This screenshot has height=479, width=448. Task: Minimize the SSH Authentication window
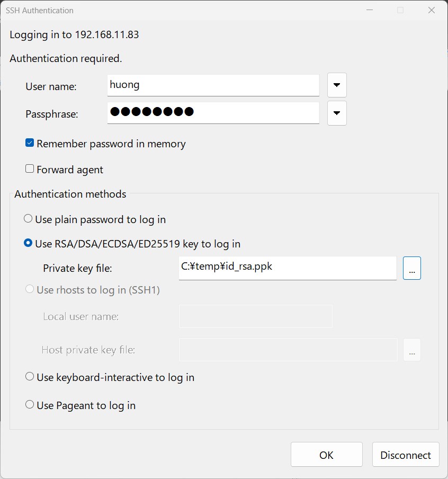pos(370,10)
